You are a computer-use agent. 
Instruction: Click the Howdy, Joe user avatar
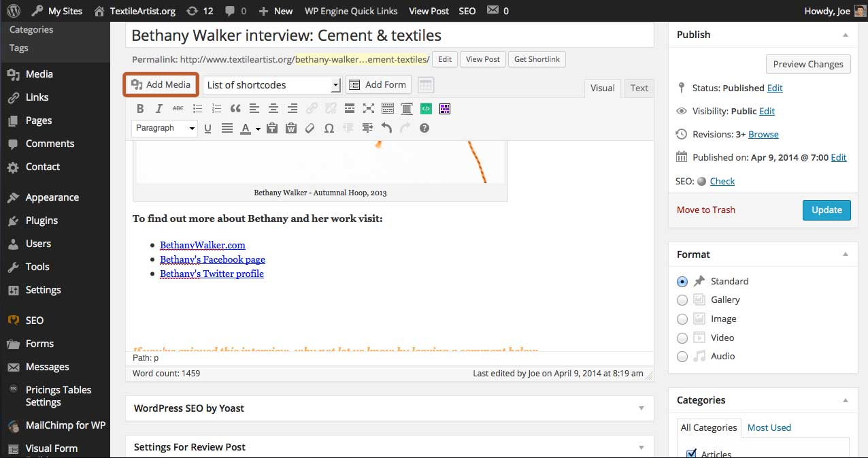tap(860, 11)
